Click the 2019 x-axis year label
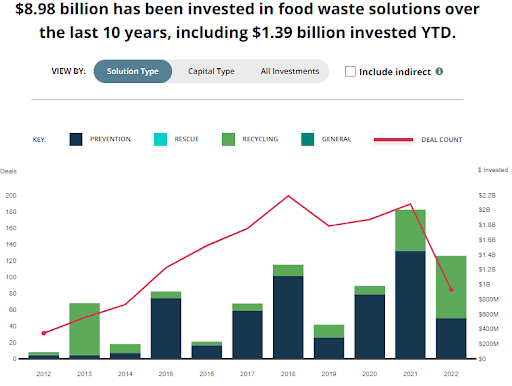The image size is (512, 386). tap(329, 374)
